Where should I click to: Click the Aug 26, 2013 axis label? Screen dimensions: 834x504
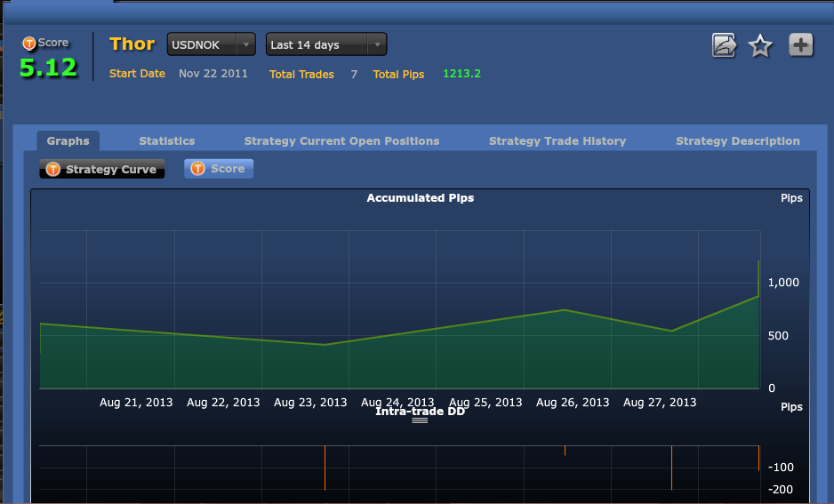pos(573,403)
